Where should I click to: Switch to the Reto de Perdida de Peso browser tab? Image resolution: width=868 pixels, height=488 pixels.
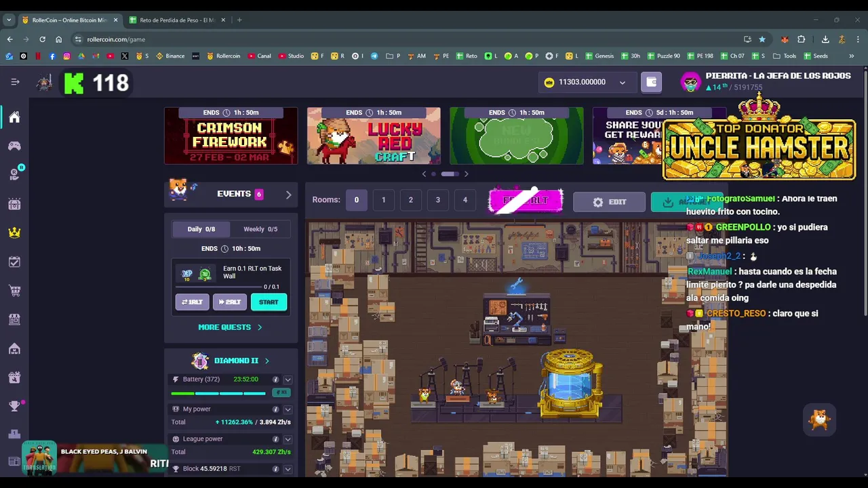(x=178, y=20)
